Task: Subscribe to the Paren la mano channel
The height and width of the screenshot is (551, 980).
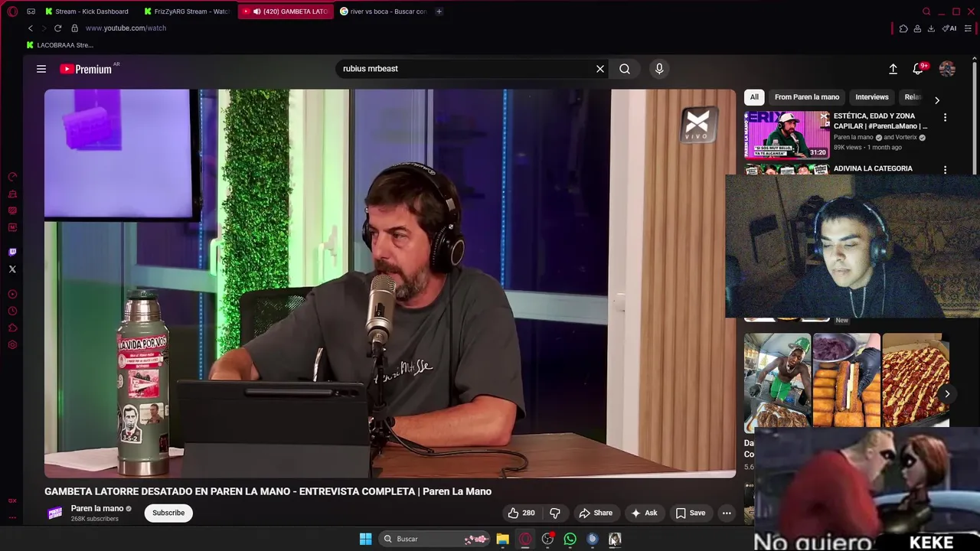Action: click(168, 513)
